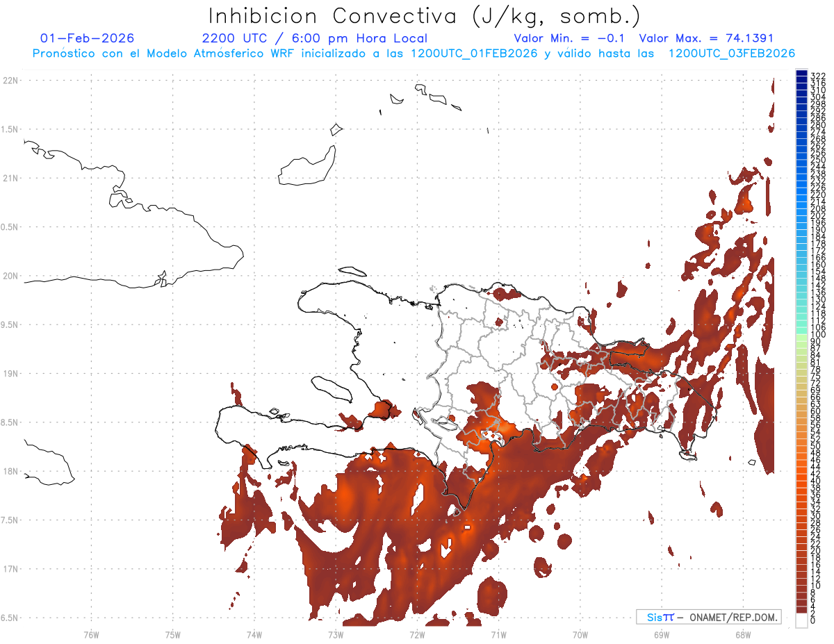Screen dimensions: 834x644
Task: Click the white swatch labeled 0
Action: click(801, 621)
